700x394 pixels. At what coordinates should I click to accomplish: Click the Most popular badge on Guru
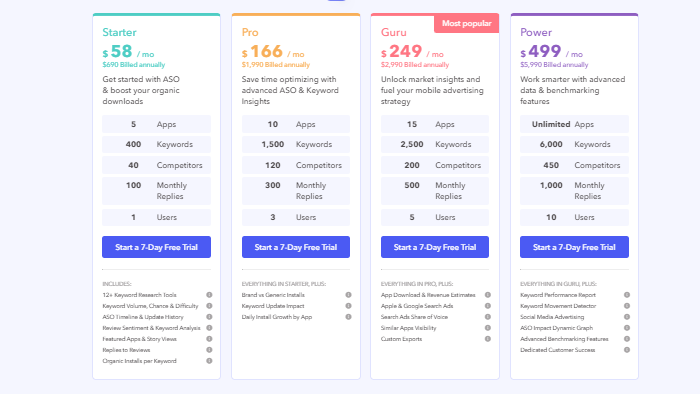[x=467, y=24]
